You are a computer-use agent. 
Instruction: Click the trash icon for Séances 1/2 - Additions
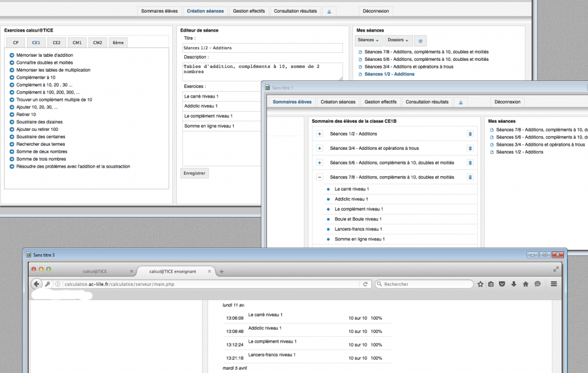(470, 134)
